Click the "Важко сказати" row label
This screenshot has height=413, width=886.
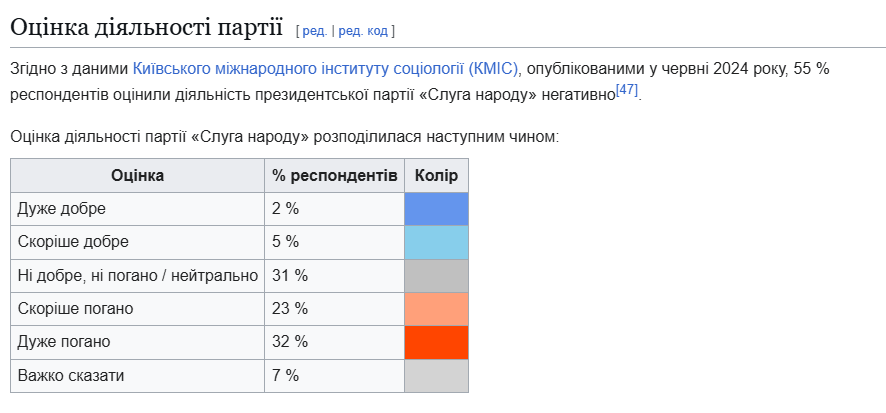coord(71,376)
